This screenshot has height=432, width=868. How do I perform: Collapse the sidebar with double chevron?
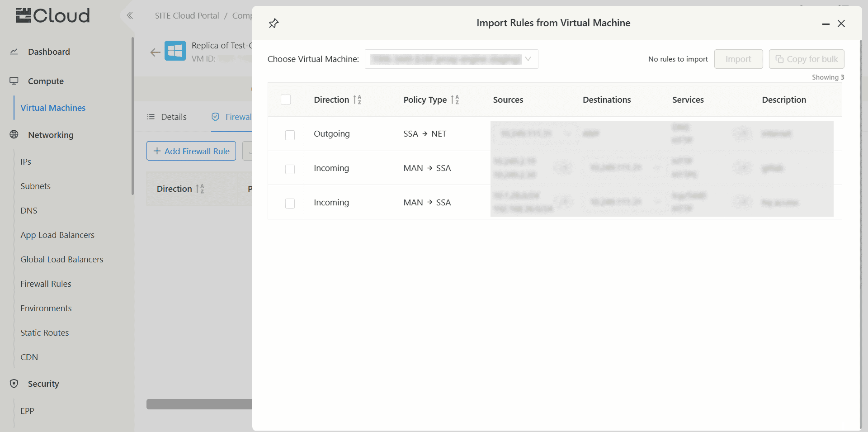point(130,16)
